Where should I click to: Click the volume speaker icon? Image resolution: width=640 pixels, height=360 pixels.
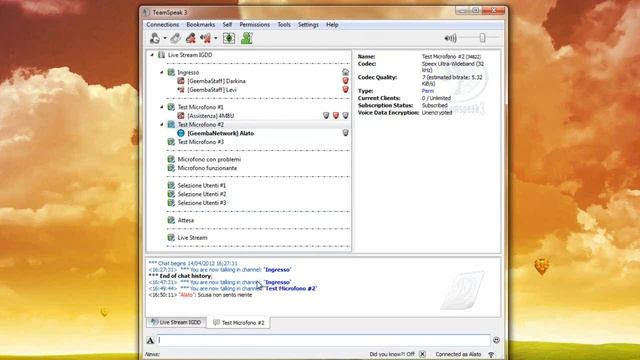(x=450, y=38)
